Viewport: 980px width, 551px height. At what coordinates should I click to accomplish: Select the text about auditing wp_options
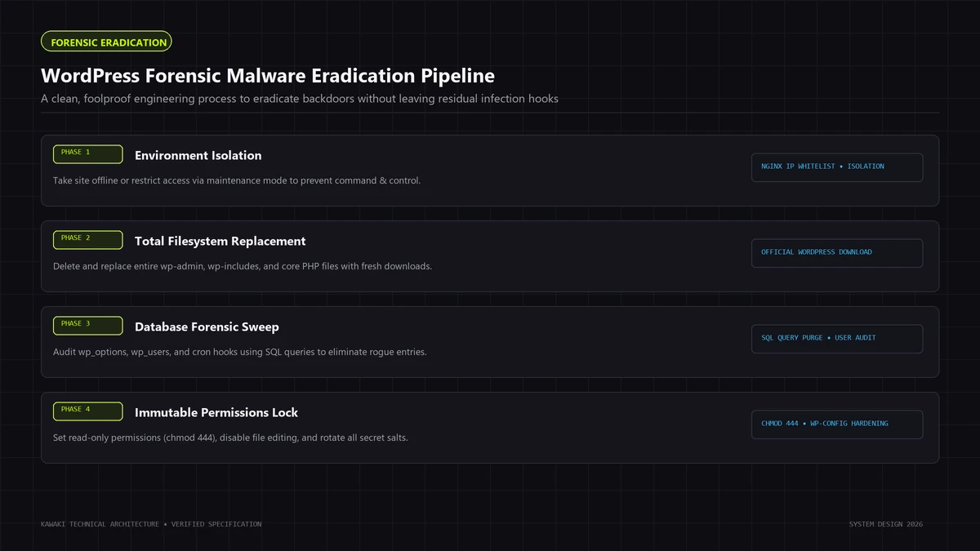tap(240, 352)
